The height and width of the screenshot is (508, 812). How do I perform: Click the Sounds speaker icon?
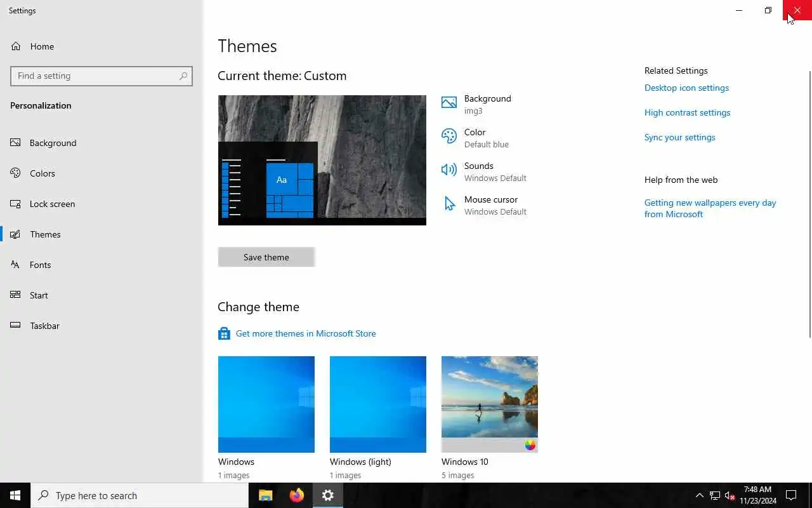[449, 170]
